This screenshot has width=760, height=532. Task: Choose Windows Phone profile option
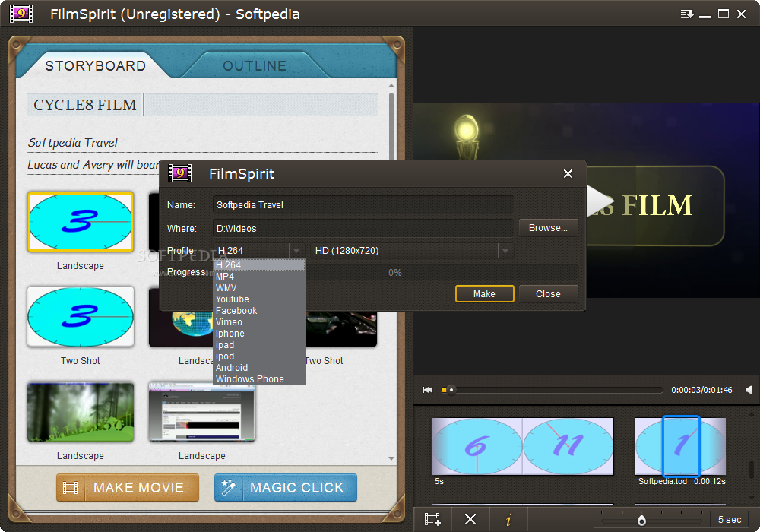(259, 379)
